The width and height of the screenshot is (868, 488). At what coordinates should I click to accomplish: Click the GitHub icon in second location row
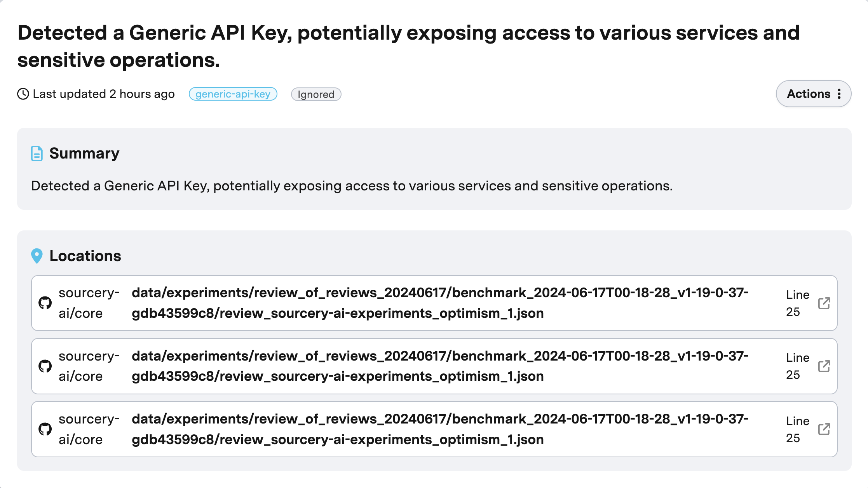45,366
